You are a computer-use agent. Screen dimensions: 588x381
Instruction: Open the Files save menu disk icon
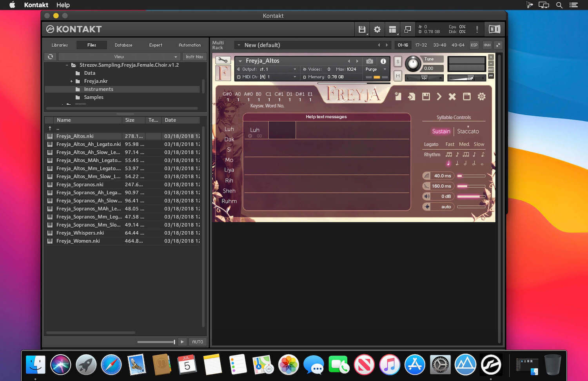click(362, 29)
